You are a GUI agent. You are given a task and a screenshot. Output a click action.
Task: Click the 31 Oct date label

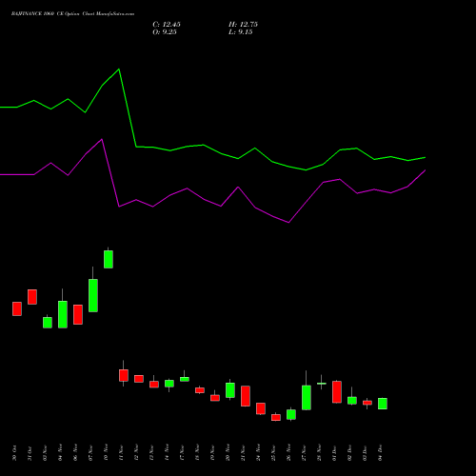click(30, 453)
